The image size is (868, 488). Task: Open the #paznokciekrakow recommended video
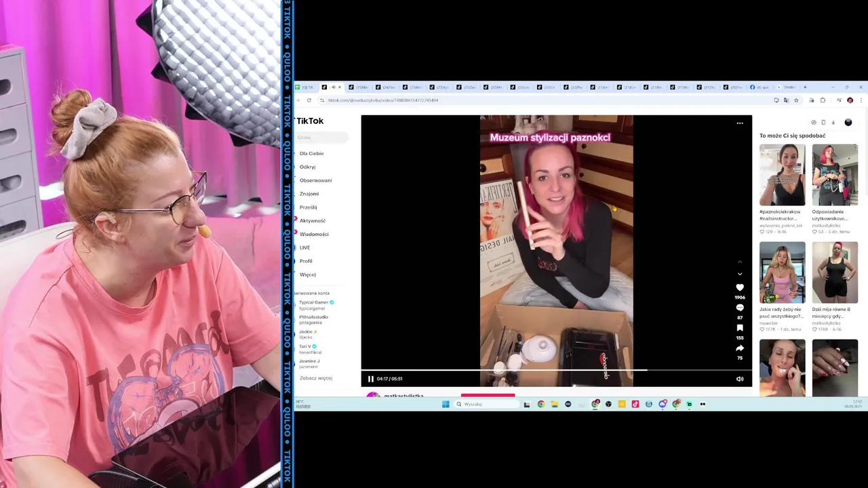pyautogui.click(x=782, y=175)
